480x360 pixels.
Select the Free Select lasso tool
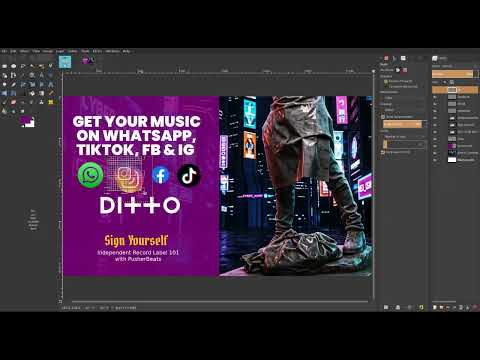[23, 66]
